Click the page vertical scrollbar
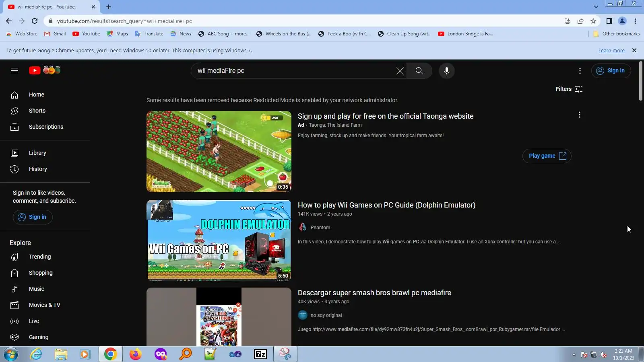Viewport: 644px width, 362px height. (641, 80)
